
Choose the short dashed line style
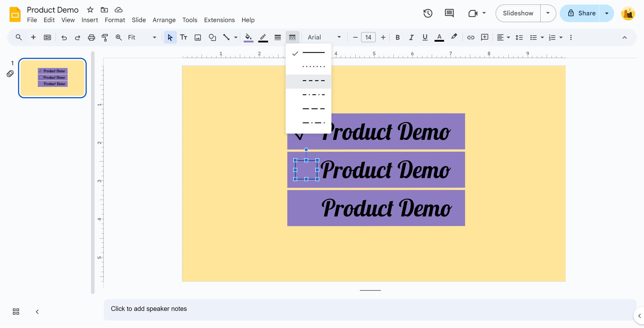pyautogui.click(x=309, y=81)
